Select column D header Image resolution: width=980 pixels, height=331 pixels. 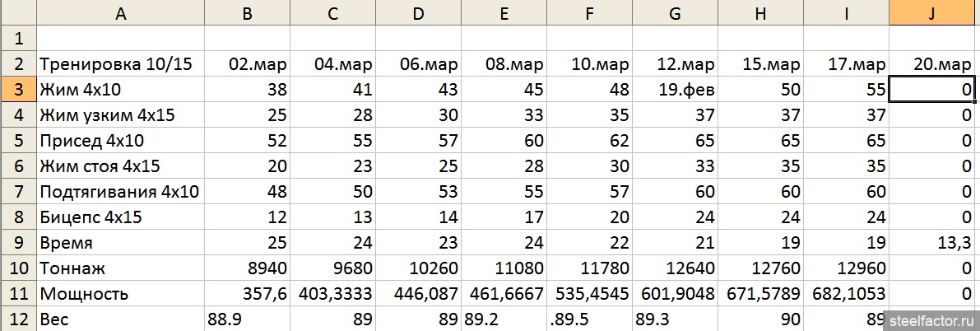point(418,12)
